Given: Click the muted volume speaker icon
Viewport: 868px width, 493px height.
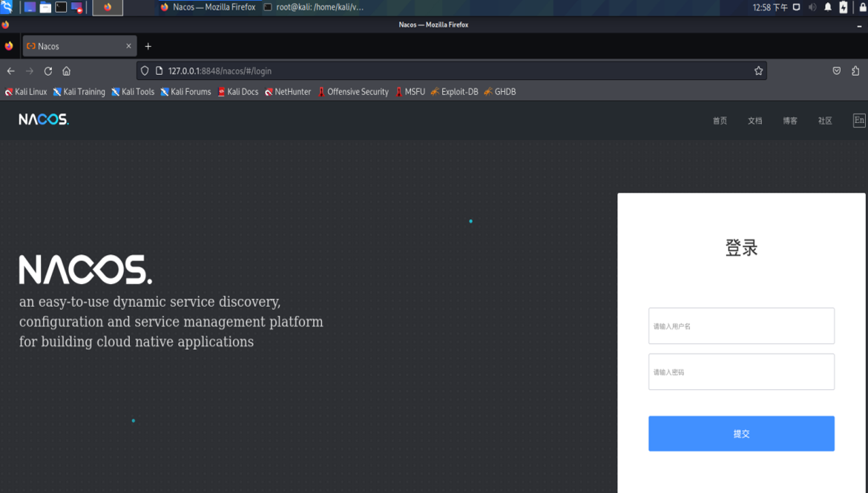Looking at the screenshot, I should click(812, 7).
